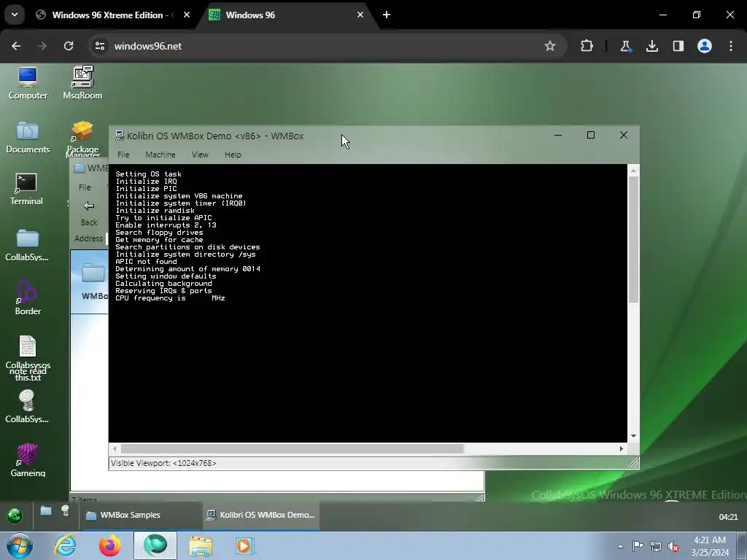Click the vertical scrollbar down arrow in WMBox
Viewport: 747px width, 560px height.
pos(633,436)
